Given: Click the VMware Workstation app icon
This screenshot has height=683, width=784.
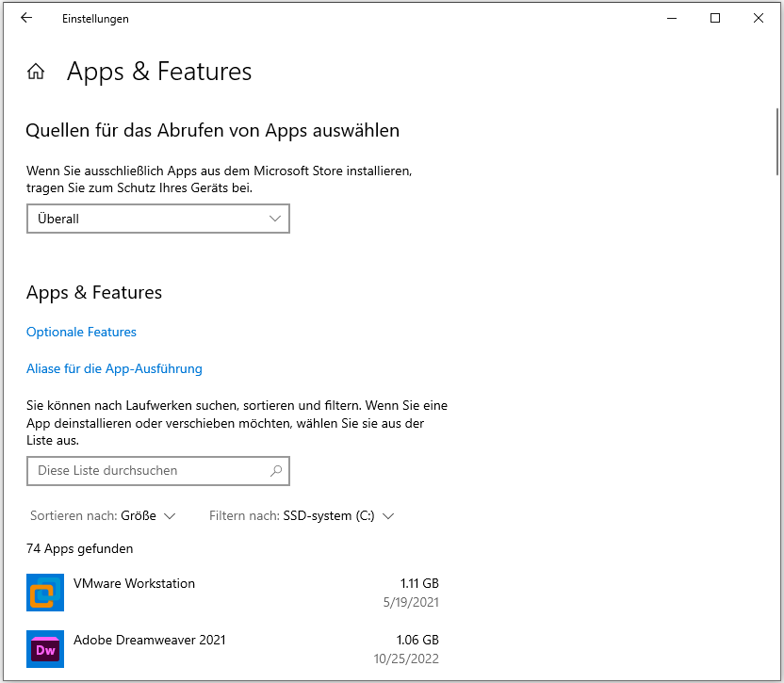Looking at the screenshot, I should 45,593.
